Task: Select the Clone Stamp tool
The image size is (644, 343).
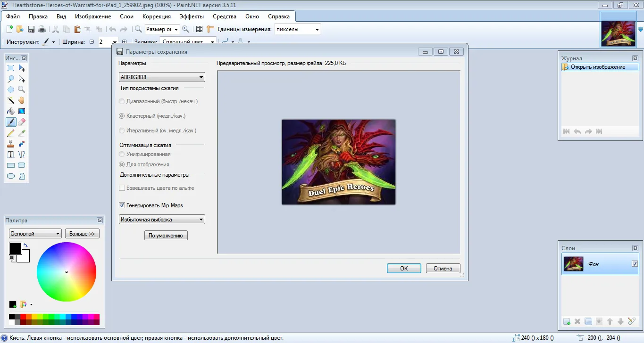Action: pyautogui.click(x=11, y=144)
